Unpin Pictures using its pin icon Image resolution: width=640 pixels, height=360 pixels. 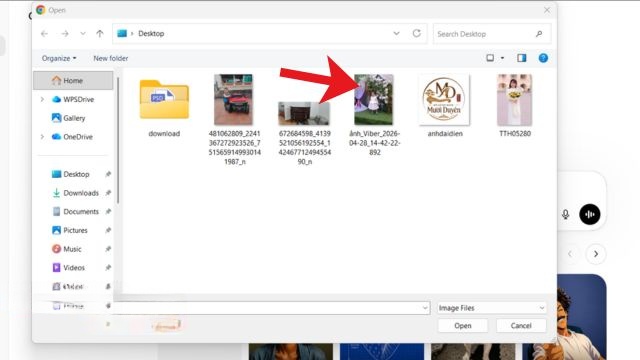coord(108,231)
